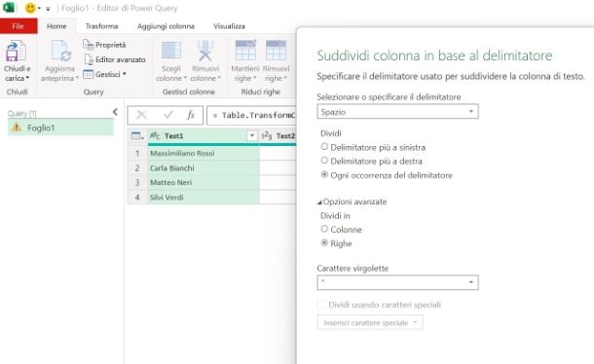
Task: Open the Visualizza tab
Action: (x=229, y=26)
